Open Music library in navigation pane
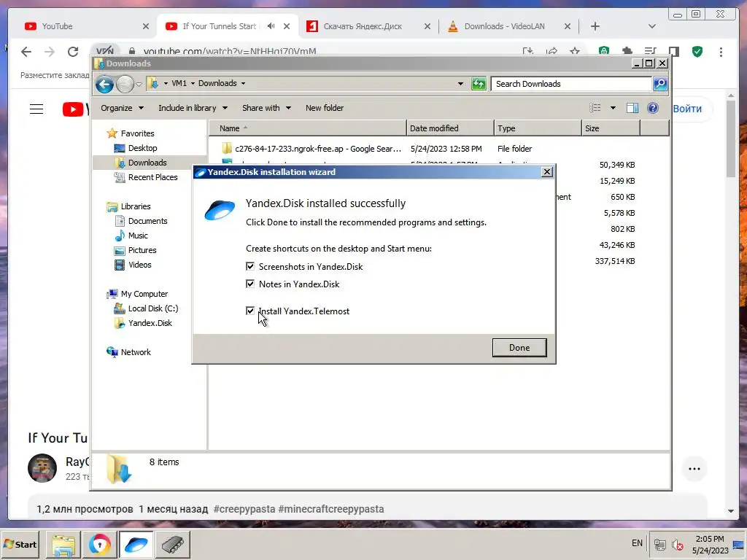Screen dimensions: 747x560 coord(138,236)
